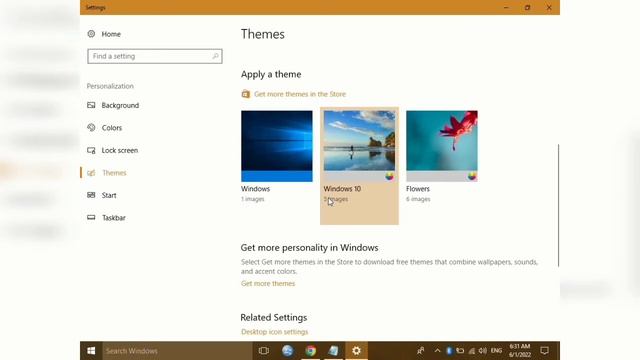640x360 pixels.
Task: Click the Flowers theme name label
Action: (418, 189)
